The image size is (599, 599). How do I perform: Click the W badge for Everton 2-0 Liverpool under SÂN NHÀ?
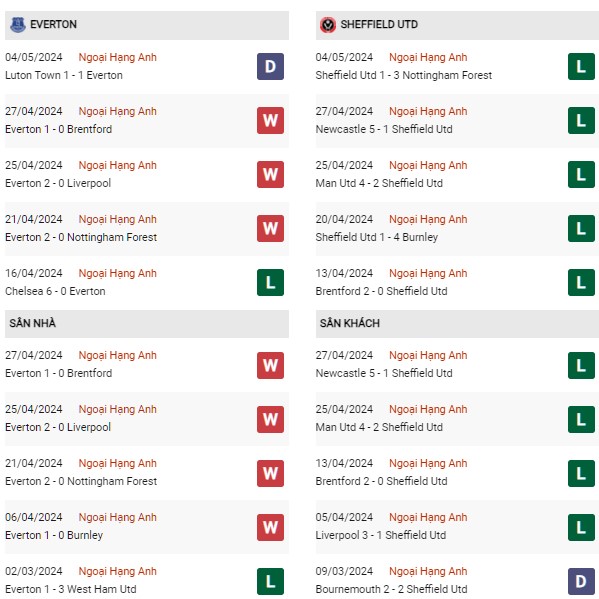[270, 419]
